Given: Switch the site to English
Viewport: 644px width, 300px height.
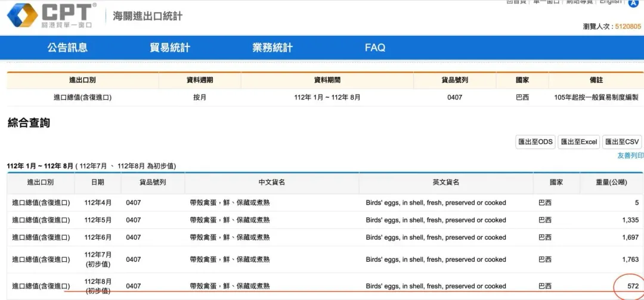Looking at the screenshot, I should point(611,2).
